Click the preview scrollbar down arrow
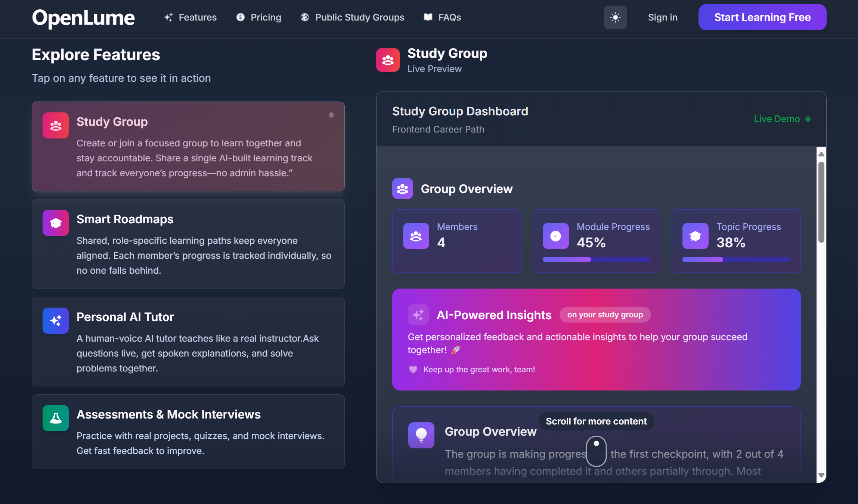Screen dimensions: 858x504 [821, 475]
